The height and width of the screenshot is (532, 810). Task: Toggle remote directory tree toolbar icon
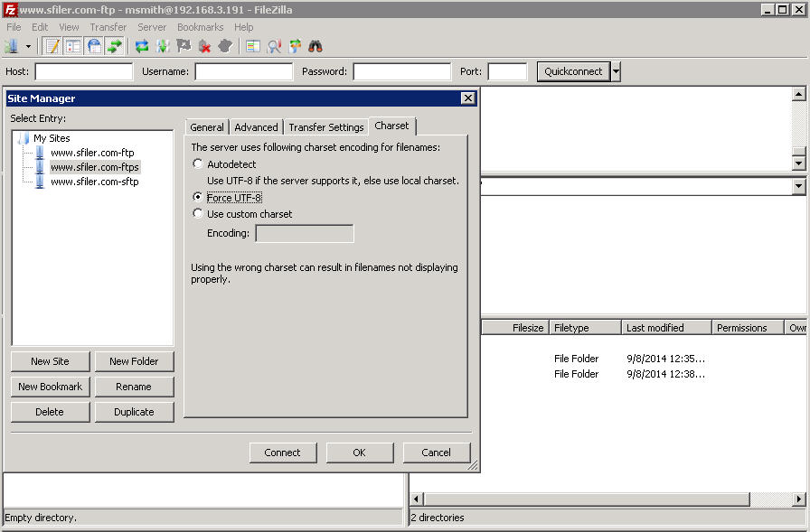pyautogui.click(x=94, y=46)
